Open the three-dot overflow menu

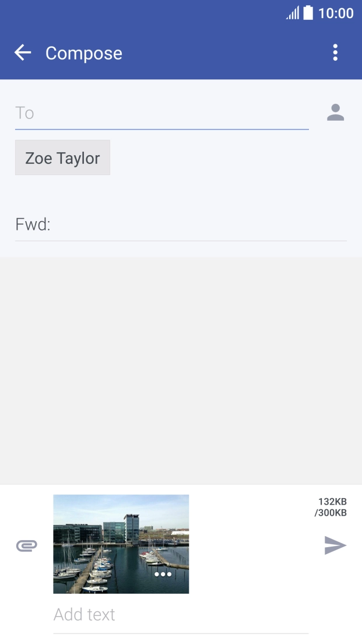(335, 52)
